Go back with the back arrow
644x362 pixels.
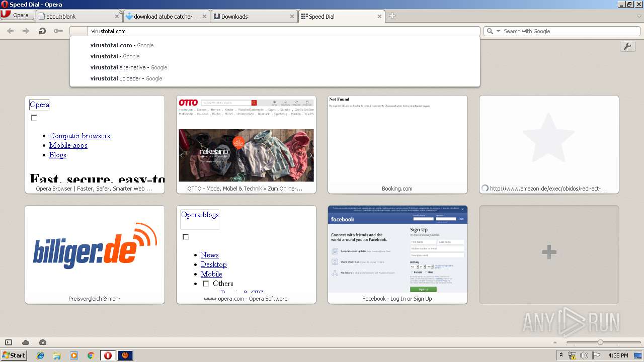pos(10,31)
